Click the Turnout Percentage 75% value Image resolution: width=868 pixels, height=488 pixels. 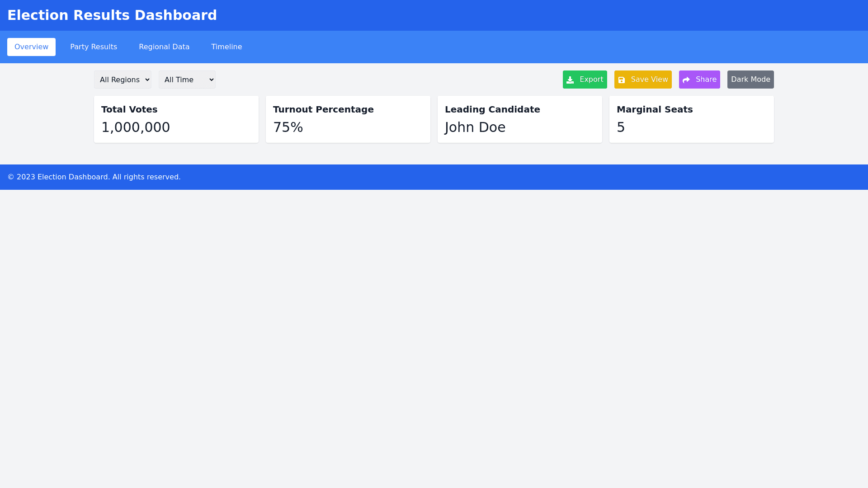point(288,127)
